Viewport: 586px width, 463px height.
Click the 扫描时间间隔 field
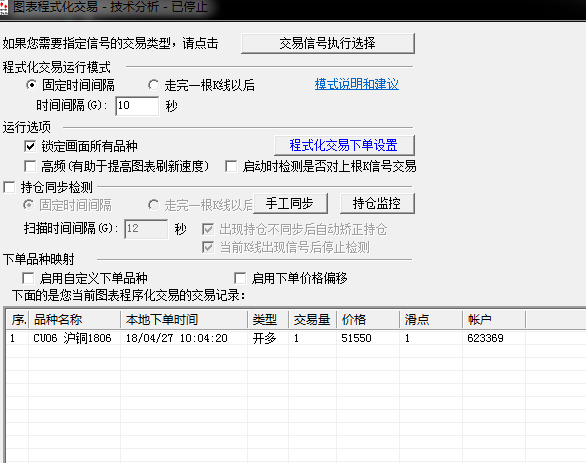pos(146,229)
